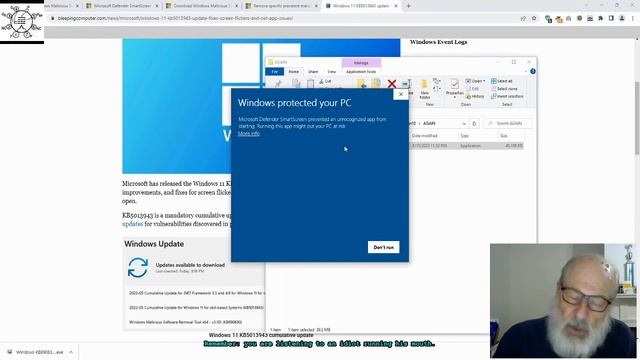The image size is (640, 360).
Task: Click the Rename icon in the ribbon
Action: (x=407, y=84)
